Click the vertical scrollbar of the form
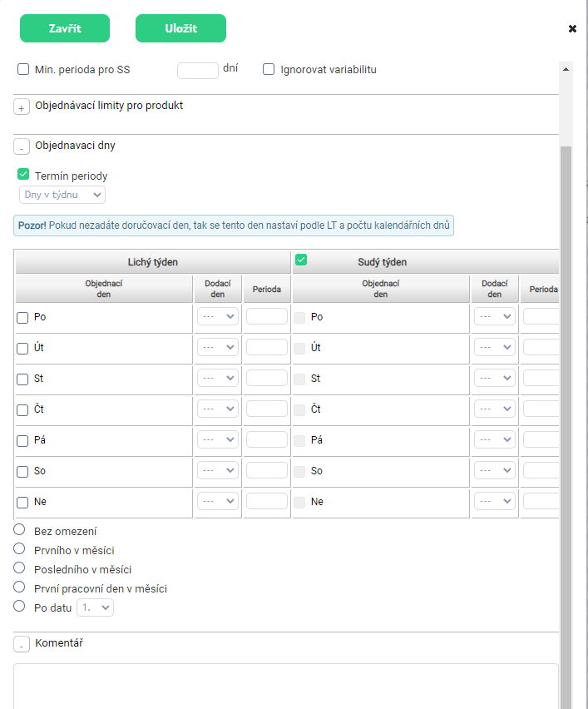 (x=566, y=416)
